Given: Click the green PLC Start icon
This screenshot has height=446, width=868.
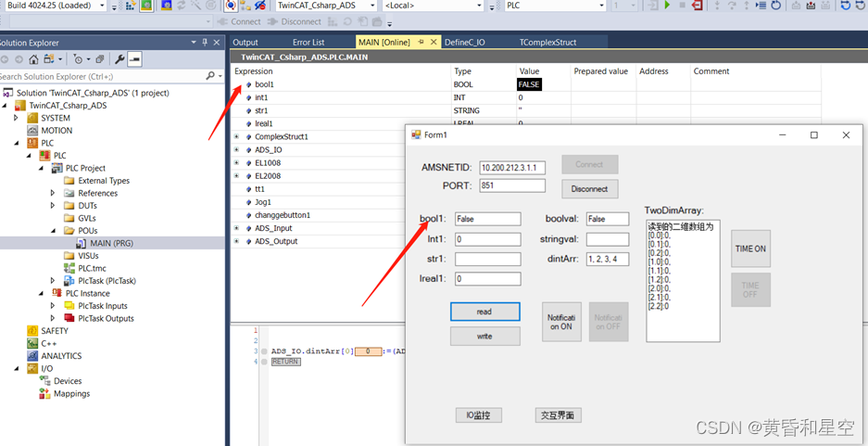Looking at the screenshot, I should pos(667,5).
